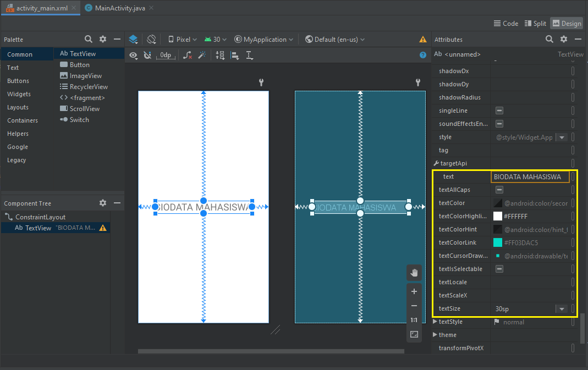Click the orientation rotate icon in design toolbar
The image size is (588, 370).
(x=152, y=39)
